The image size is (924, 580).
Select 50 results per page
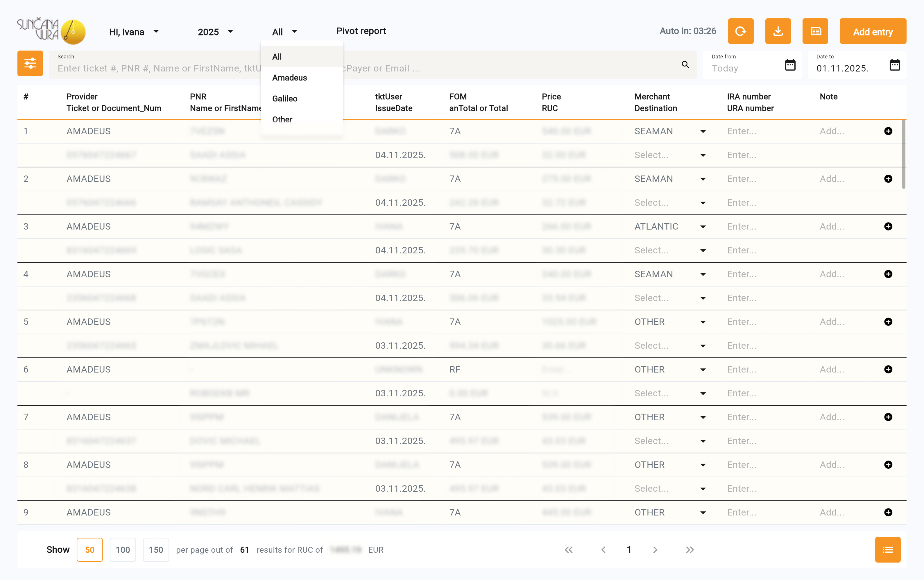(89, 550)
